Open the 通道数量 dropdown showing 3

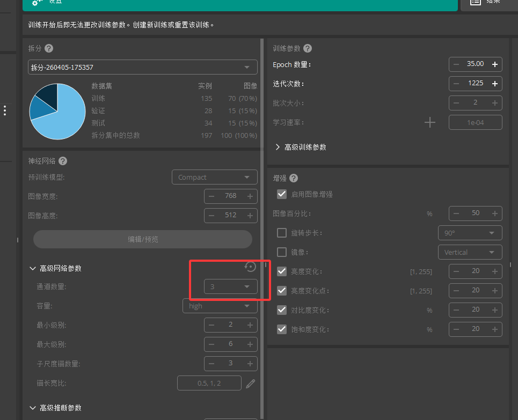(x=230, y=287)
